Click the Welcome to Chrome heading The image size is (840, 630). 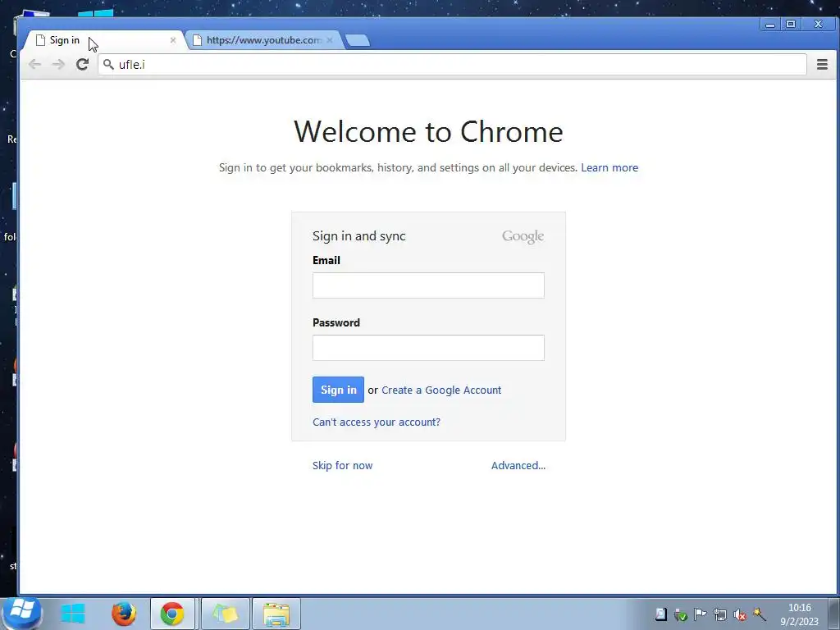pos(428,131)
